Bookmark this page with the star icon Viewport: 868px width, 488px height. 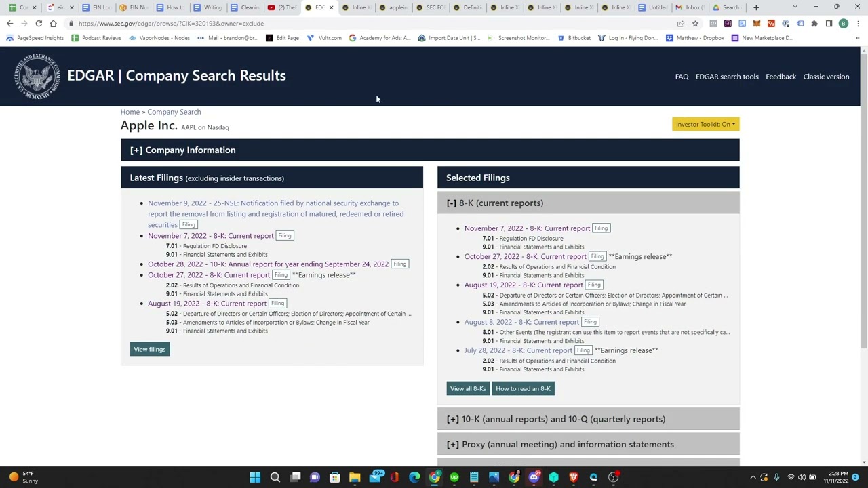695,23
